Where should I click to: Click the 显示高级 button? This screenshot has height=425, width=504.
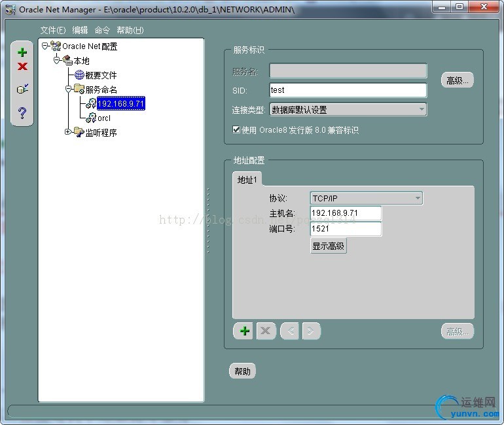328,246
